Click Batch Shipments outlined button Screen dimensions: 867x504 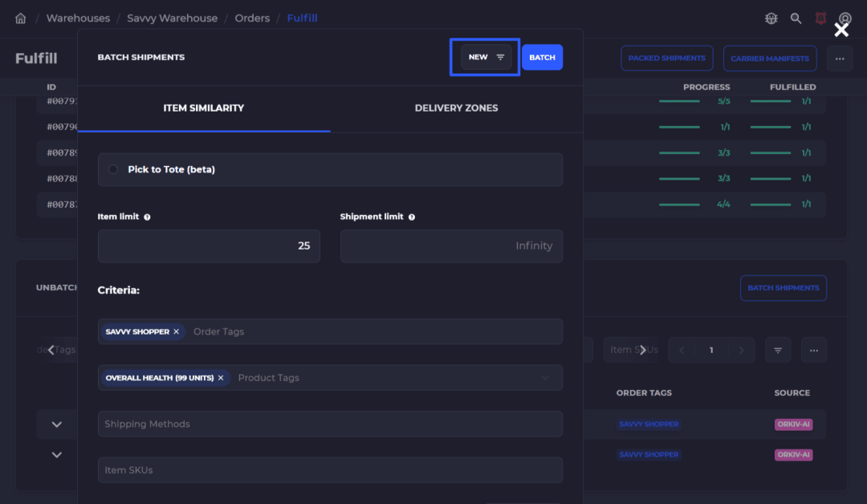(783, 288)
